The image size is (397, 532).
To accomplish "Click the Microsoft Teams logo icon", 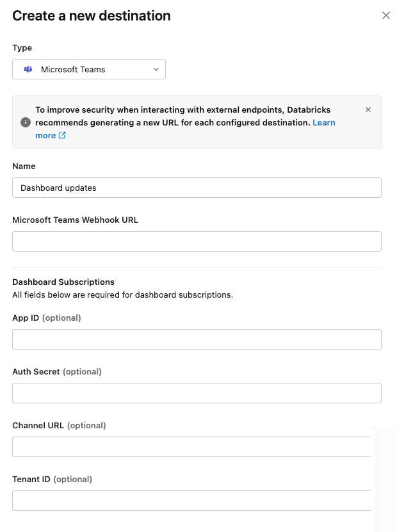I will (x=28, y=69).
